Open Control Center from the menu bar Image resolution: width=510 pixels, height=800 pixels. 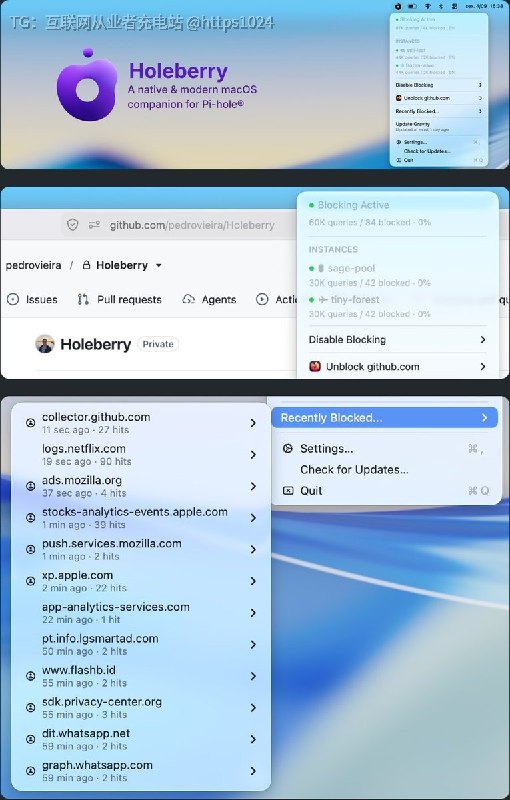point(453,6)
